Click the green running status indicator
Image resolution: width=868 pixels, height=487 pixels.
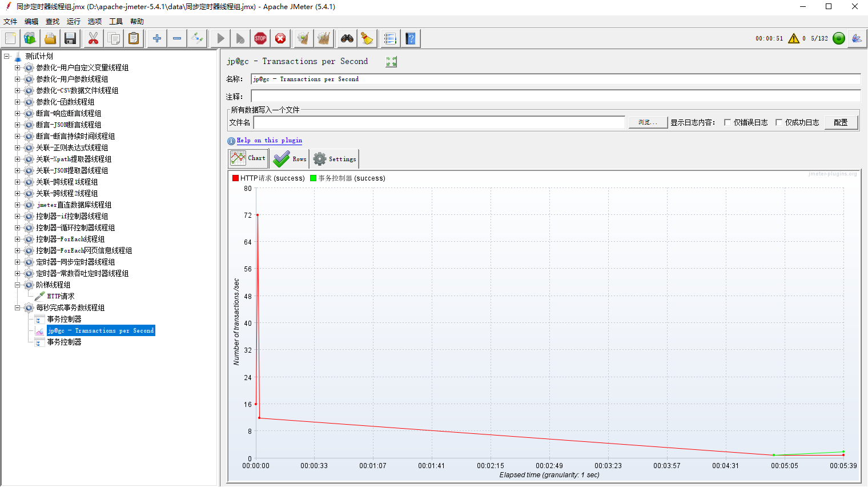tap(839, 38)
